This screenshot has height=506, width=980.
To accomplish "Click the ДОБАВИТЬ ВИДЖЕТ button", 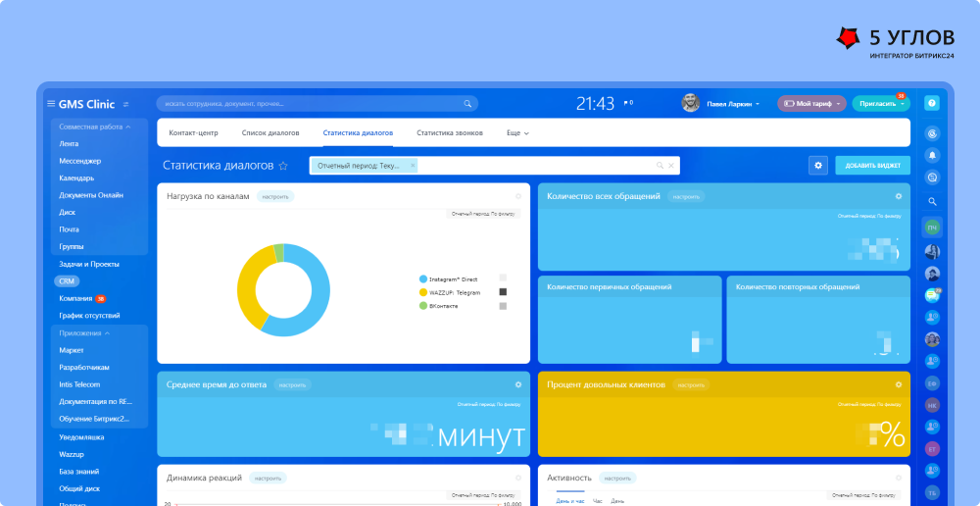I will click(x=872, y=166).
